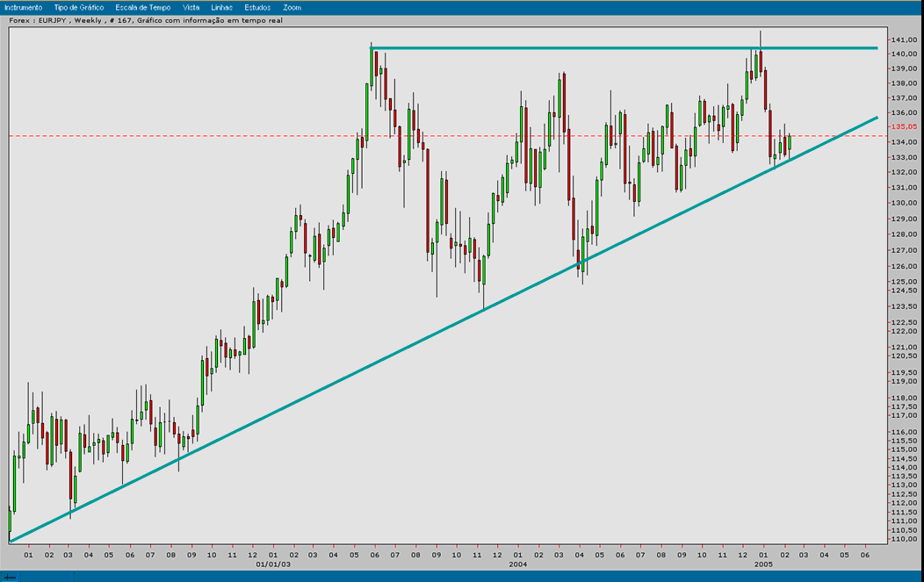This screenshot has width=924, height=582.
Task: Open the Vista menu
Action: pyautogui.click(x=191, y=6)
